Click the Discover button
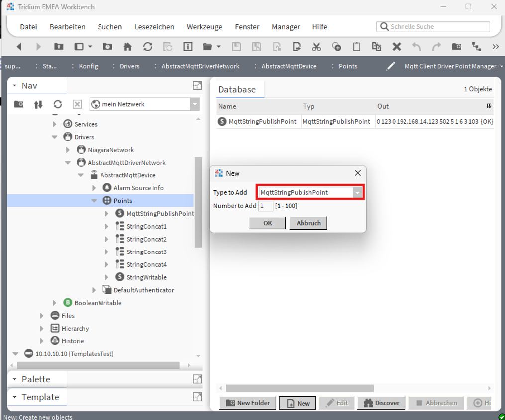Image resolution: width=505 pixels, height=420 pixels. pyautogui.click(x=382, y=403)
